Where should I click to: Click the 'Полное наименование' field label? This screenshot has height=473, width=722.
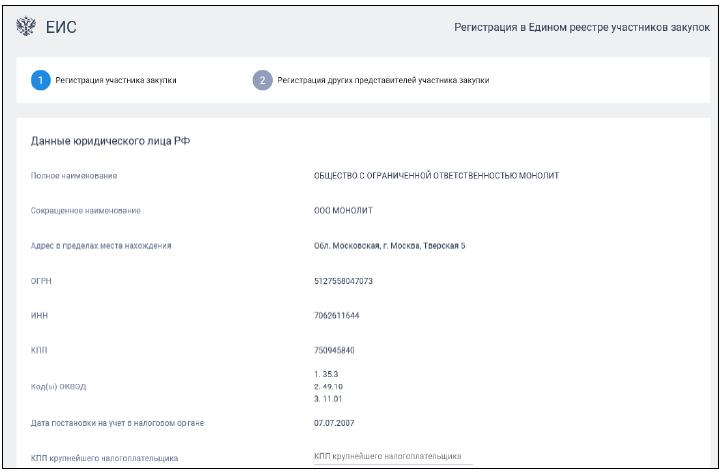click(74, 176)
